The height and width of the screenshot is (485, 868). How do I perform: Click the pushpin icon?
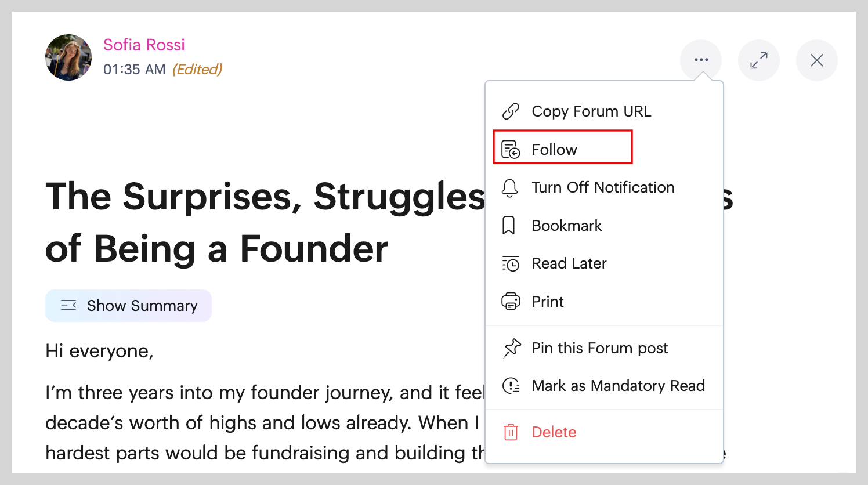coord(512,348)
